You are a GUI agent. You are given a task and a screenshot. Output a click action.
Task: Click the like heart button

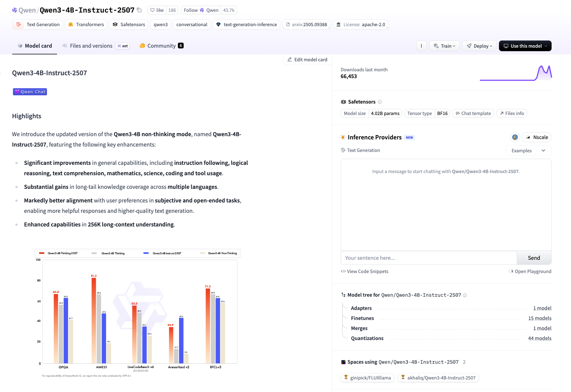tap(157, 10)
